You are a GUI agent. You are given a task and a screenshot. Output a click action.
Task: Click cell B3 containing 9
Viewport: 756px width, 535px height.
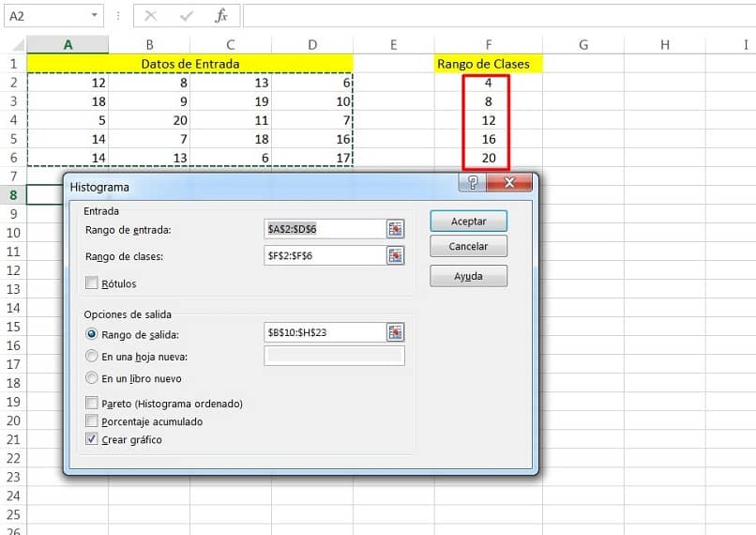point(149,101)
